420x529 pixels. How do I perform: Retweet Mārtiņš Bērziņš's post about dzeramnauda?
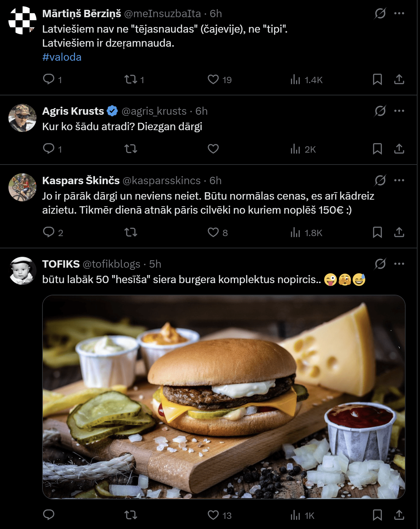point(131,79)
